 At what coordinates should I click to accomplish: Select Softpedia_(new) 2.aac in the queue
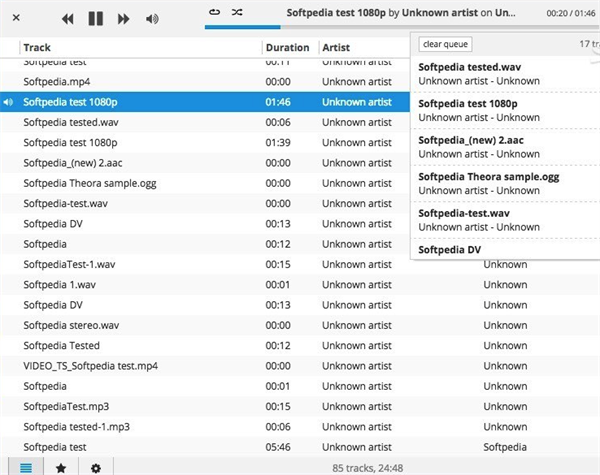(x=505, y=147)
